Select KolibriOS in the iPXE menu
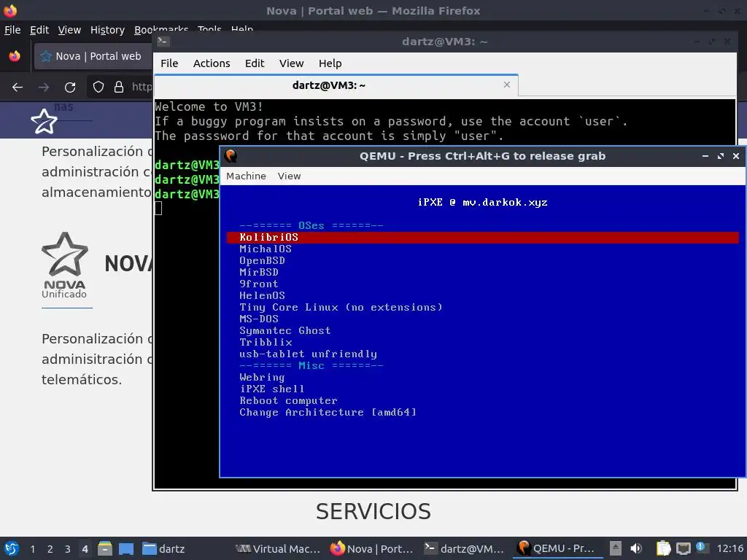The height and width of the screenshot is (560, 747). [x=483, y=237]
